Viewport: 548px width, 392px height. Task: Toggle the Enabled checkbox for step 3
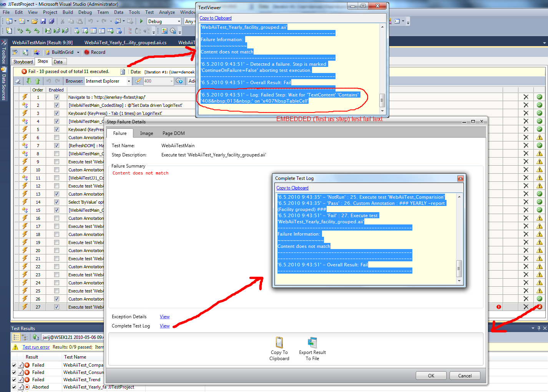tap(56, 113)
